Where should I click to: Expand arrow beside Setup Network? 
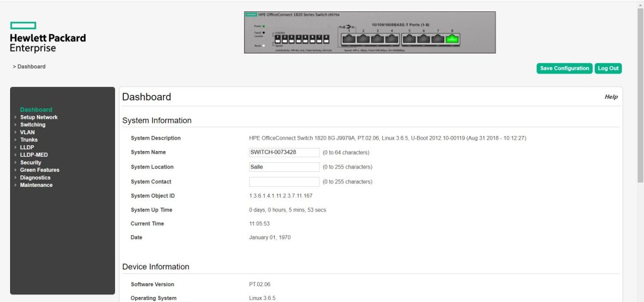pyautogui.click(x=16, y=117)
